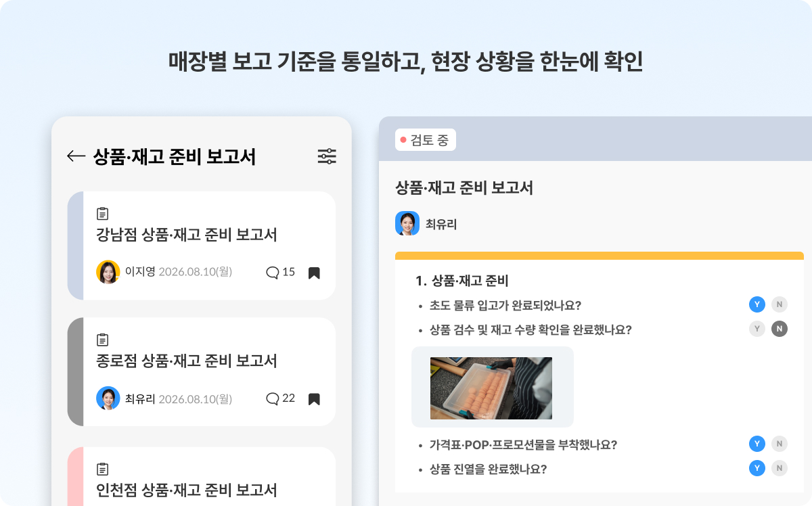Open comments on 강남점 report (15)
This screenshot has width=812, height=506.
coord(281,273)
